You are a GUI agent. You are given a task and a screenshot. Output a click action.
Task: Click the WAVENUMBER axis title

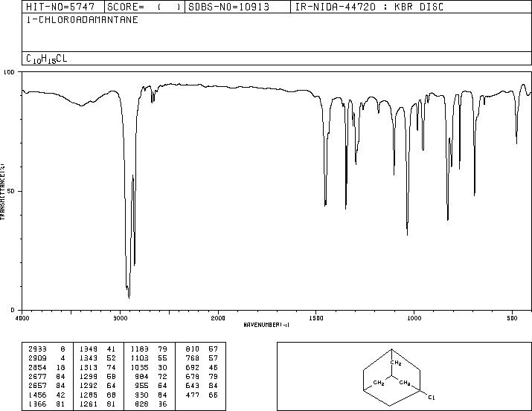[x=266, y=325]
